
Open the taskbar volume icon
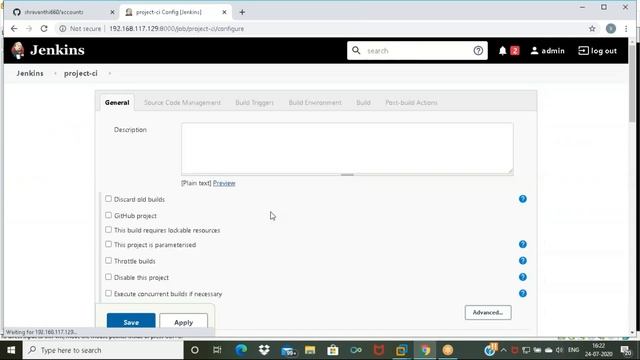pyautogui.click(x=560, y=350)
